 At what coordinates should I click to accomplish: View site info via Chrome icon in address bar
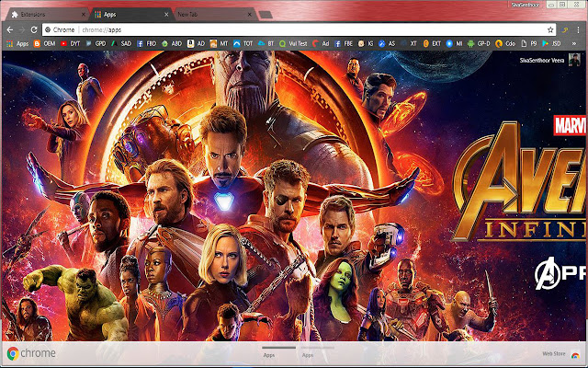tap(48, 29)
